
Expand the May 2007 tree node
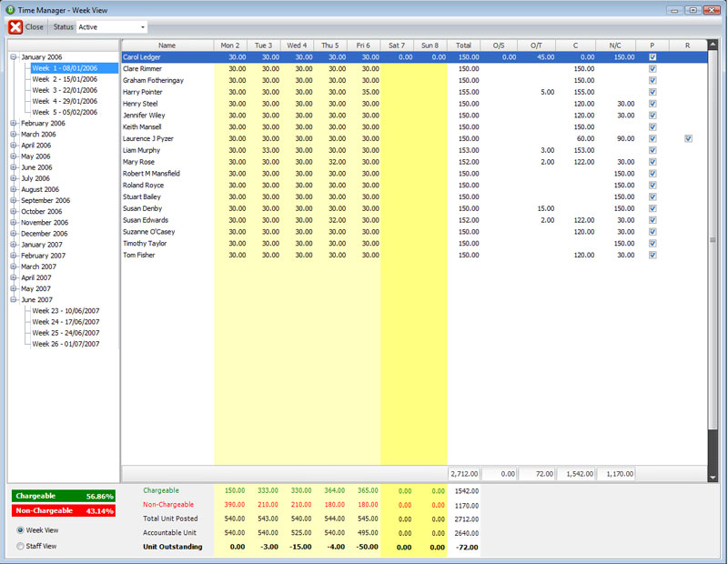[x=14, y=288]
